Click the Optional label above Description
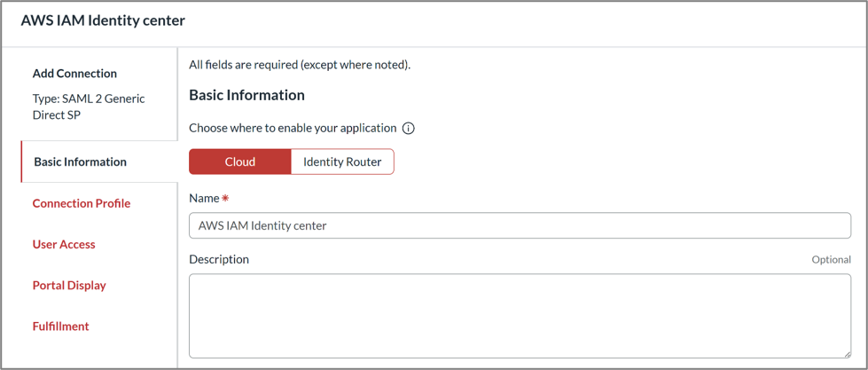This screenshot has height=370, width=868. point(831,259)
